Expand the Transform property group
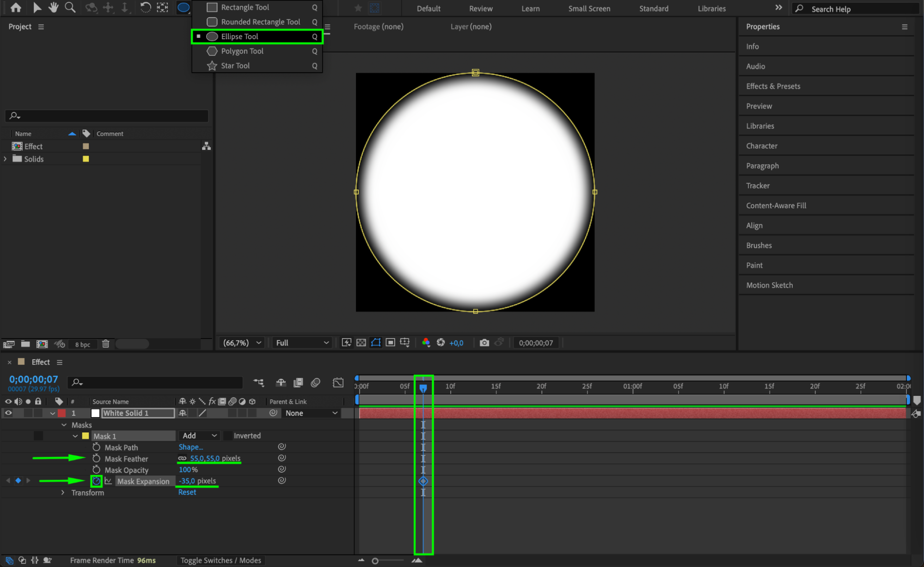This screenshot has width=924, height=567. click(63, 493)
